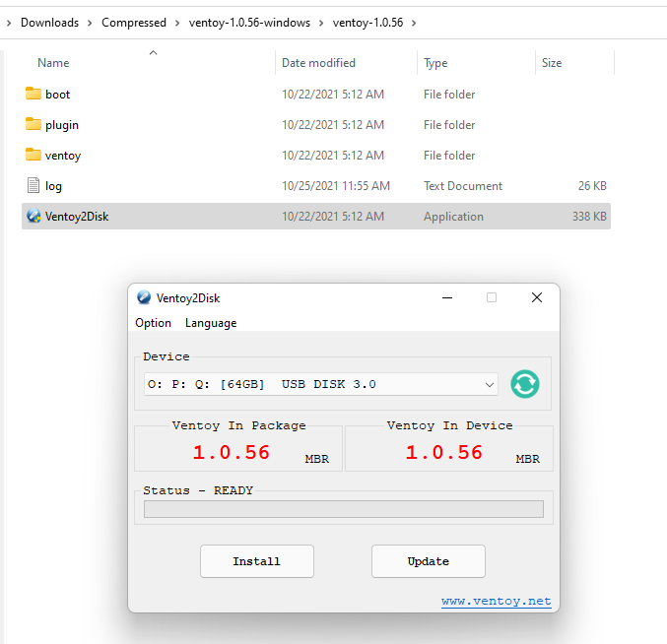Click the Application type cell
Viewport: 667px width, 644px height.
453,217
